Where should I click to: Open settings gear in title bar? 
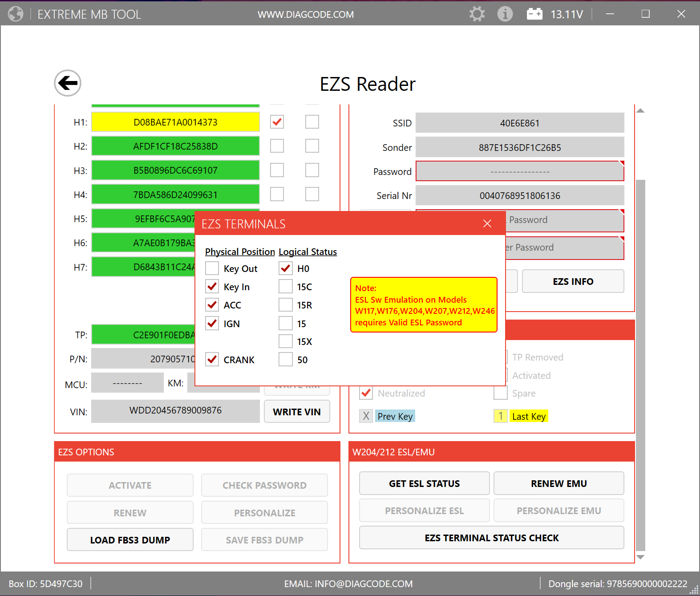(477, 14)
